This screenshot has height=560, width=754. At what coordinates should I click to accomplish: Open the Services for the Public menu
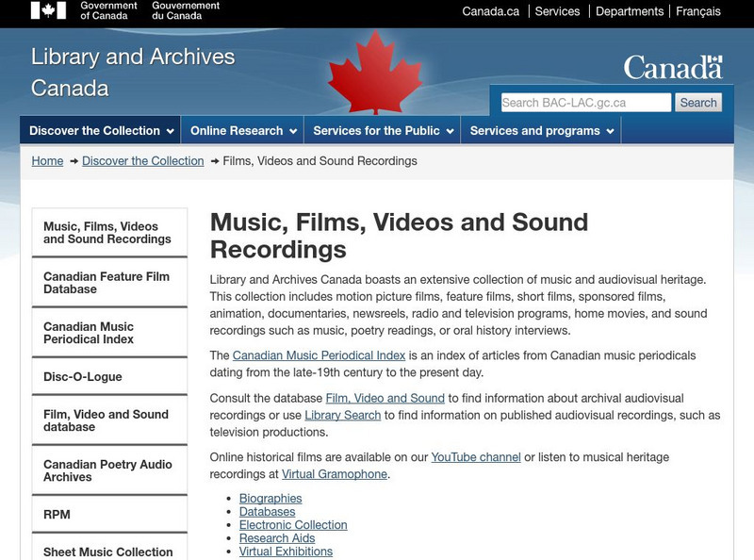pos(383,130)
